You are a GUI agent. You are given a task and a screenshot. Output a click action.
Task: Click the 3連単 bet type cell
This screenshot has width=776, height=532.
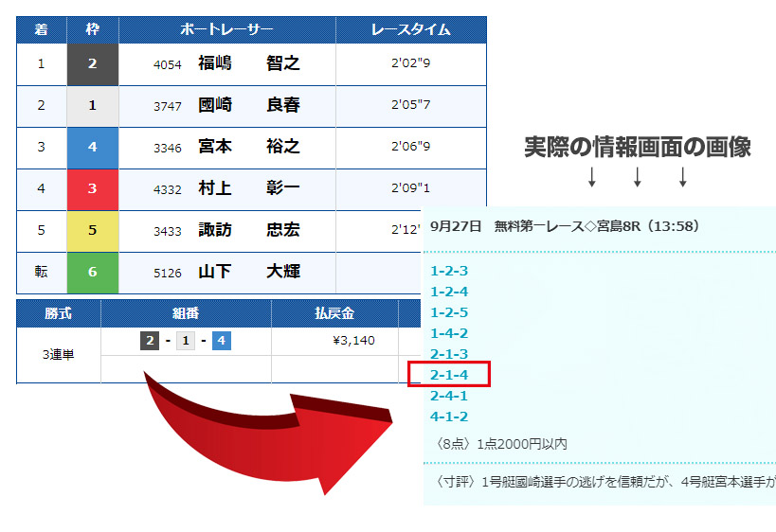[58, 355]
